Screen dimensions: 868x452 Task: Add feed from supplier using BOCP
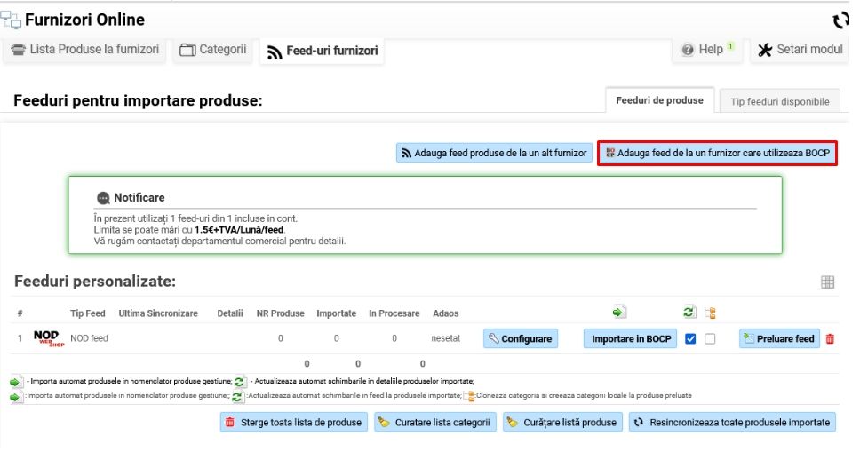717,153
